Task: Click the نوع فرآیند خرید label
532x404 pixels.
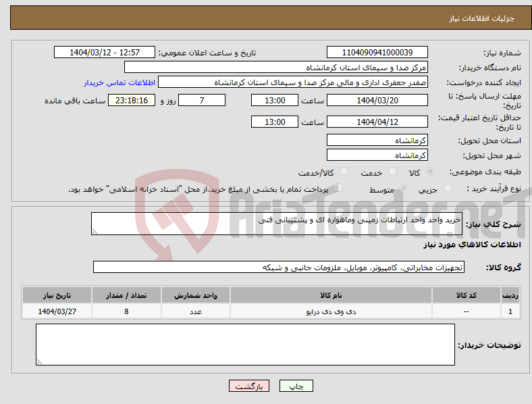Action: click(x=494, y=188)
